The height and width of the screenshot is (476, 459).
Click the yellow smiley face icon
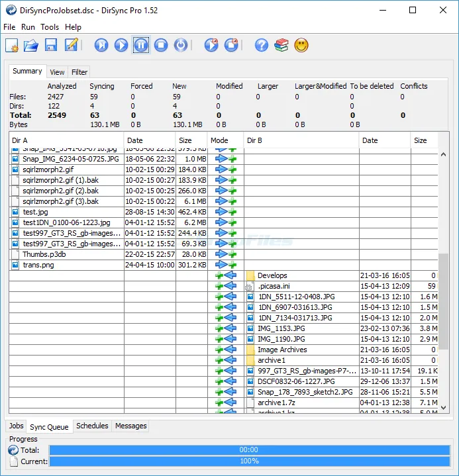point(301,45)
